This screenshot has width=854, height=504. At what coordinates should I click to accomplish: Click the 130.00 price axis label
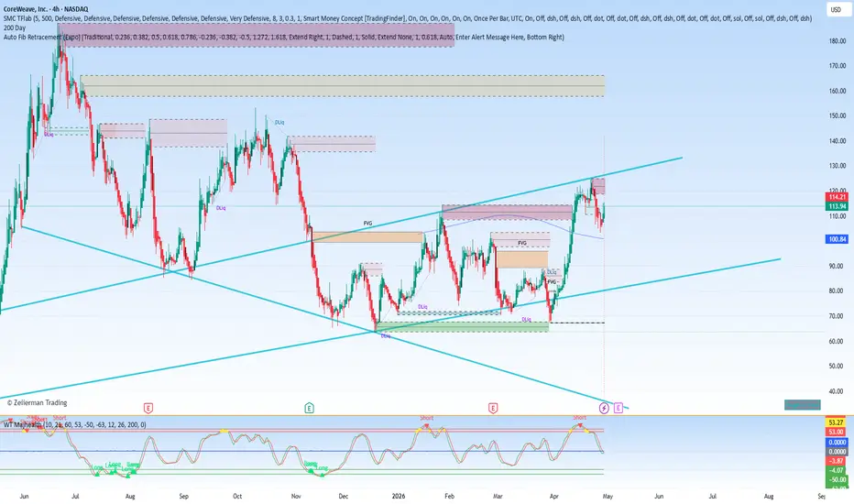838,166
